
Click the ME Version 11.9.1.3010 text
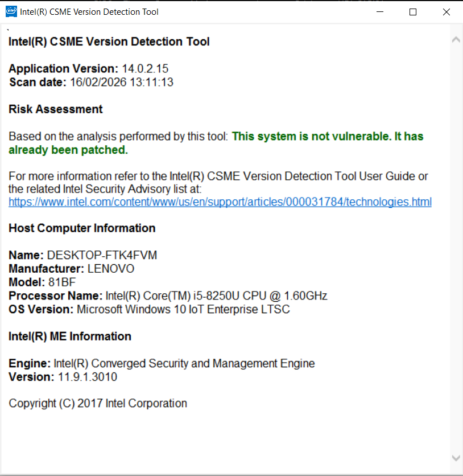tap(88, 377)
